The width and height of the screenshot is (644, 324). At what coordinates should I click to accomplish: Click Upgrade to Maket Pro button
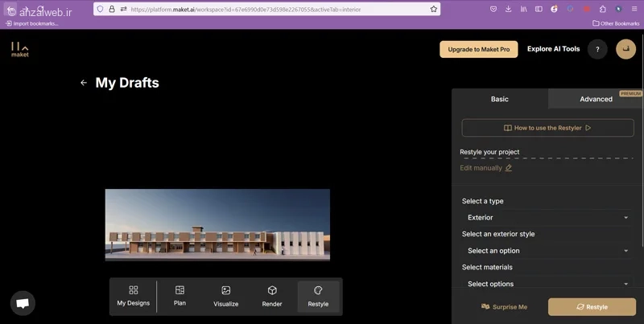478,49
